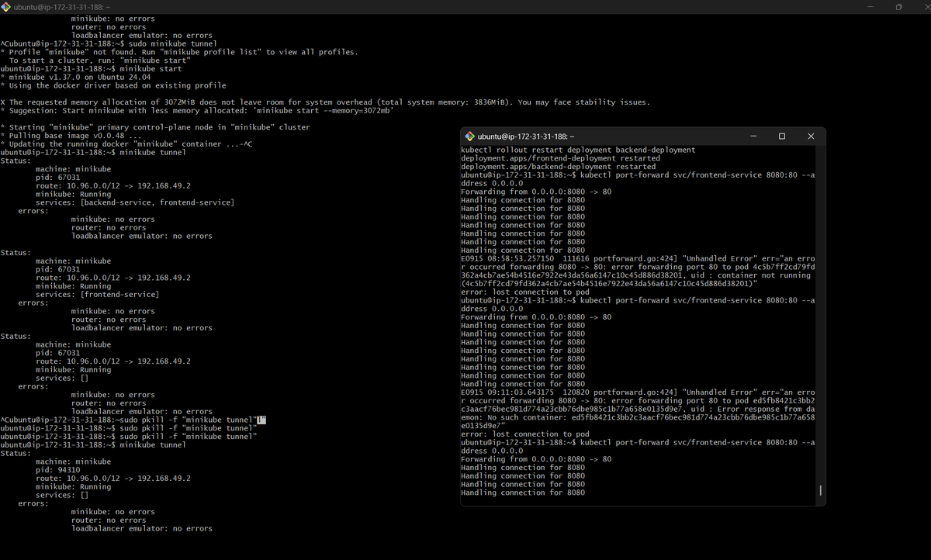Viewport: 931px width, 560px height.
Task: Click 'Using the docker driver based on existing profile'
Action: coord(113,85)
